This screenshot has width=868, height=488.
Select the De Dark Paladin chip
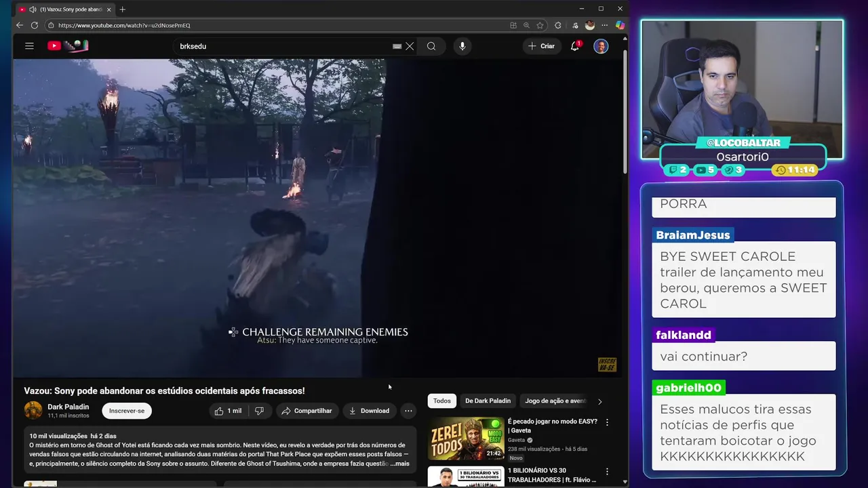click(488, 401)
